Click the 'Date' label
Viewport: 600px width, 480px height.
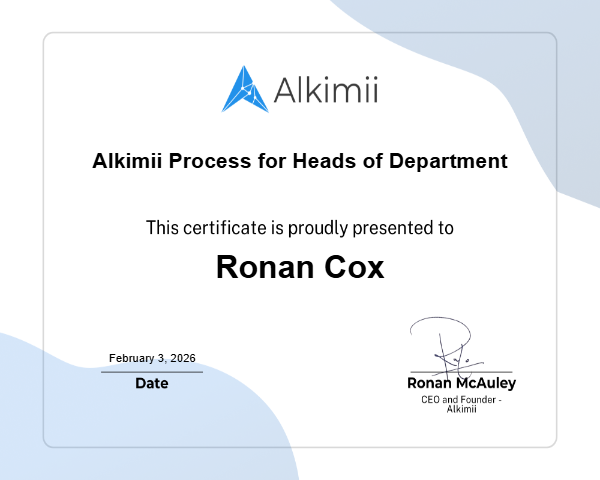coord(152,383)
